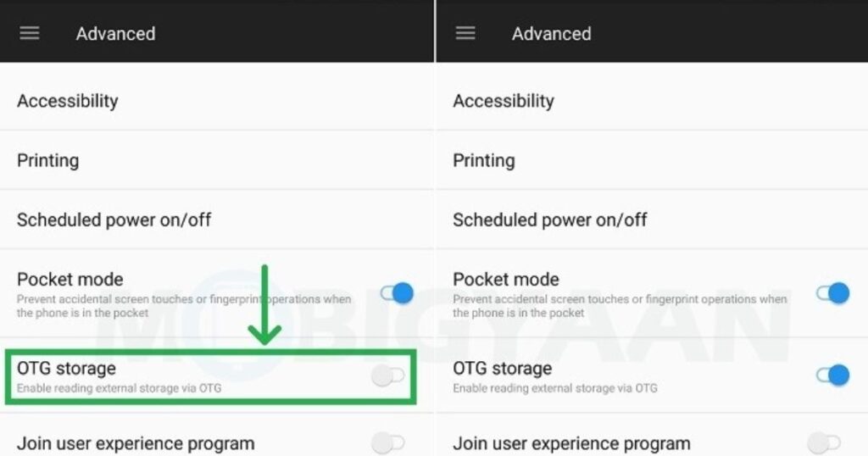Screen dimensions: 868x456
Task: Disable Pocket mode toggle in right panel
Action: tap(832, 293)
